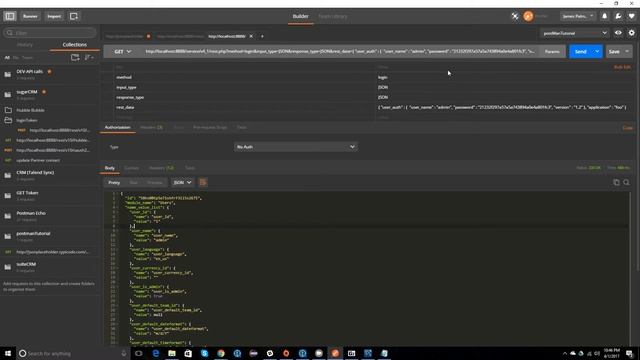Switch to Pretty response view

[114, 182]
